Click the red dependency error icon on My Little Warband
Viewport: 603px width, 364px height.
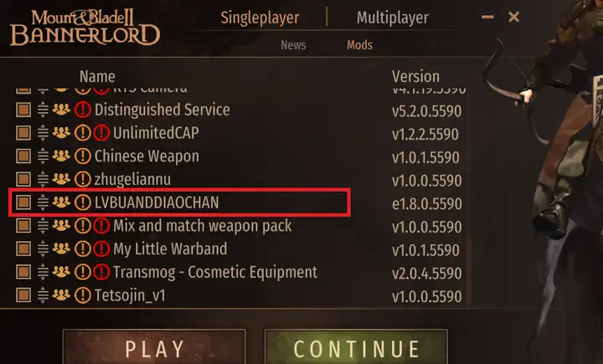click(101, 249)
